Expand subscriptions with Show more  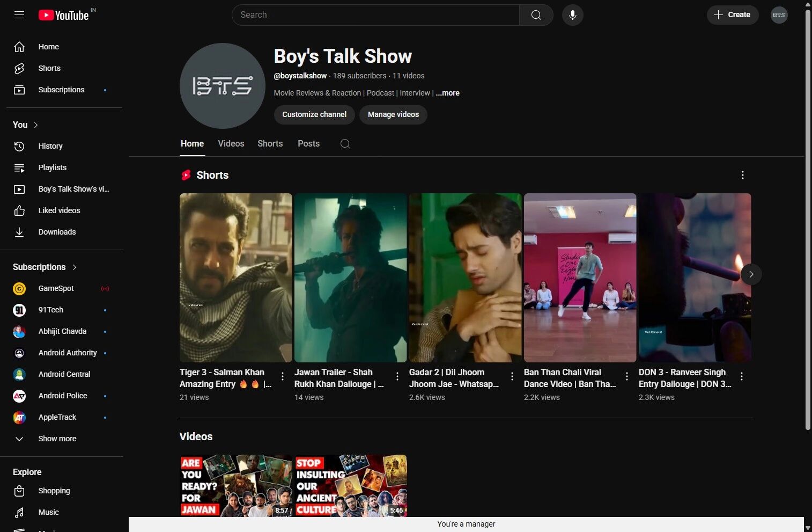point(57,439)
